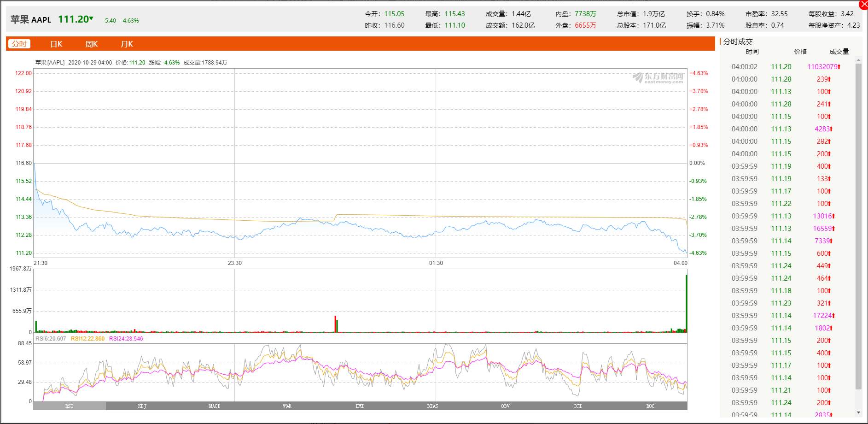Screen dimensions: 868x424
Task: Click the 总市值 1.9万亿 market cap
Action: tap(641, 14)
